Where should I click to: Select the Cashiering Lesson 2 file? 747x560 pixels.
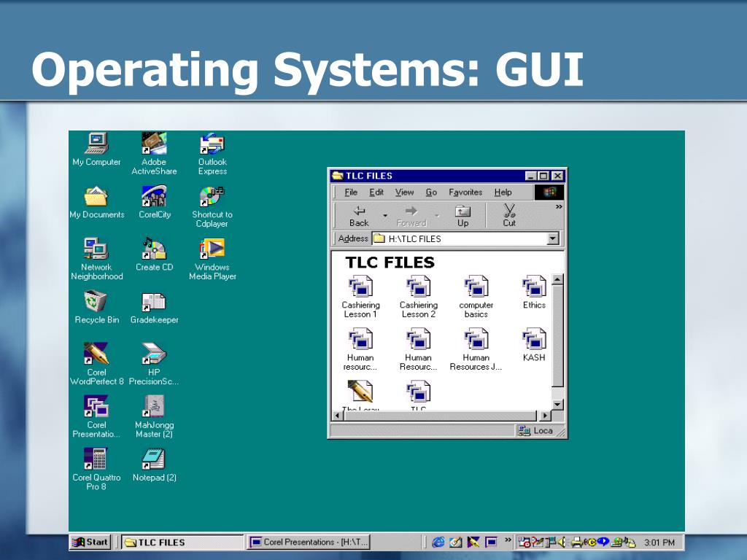(418, 297)
